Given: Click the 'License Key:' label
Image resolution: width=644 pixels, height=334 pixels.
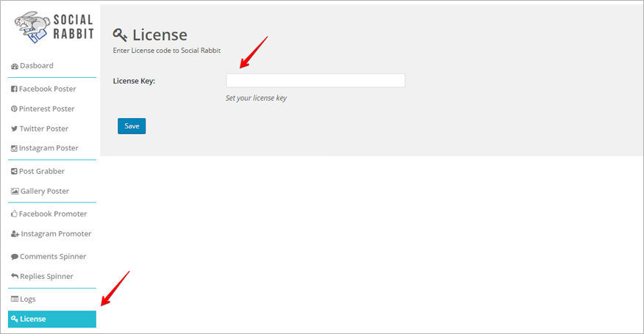Looking at the screenshot, I should (x=134, y=81).
